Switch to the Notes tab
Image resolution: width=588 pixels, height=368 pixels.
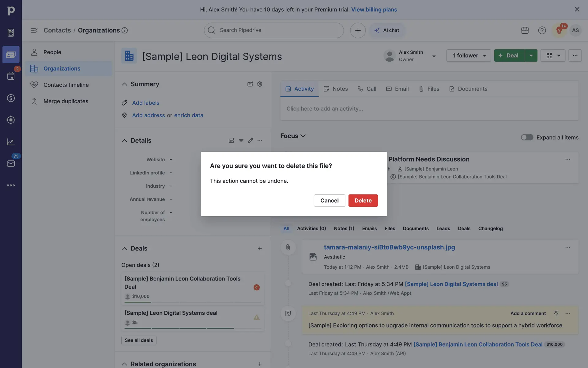336,89
